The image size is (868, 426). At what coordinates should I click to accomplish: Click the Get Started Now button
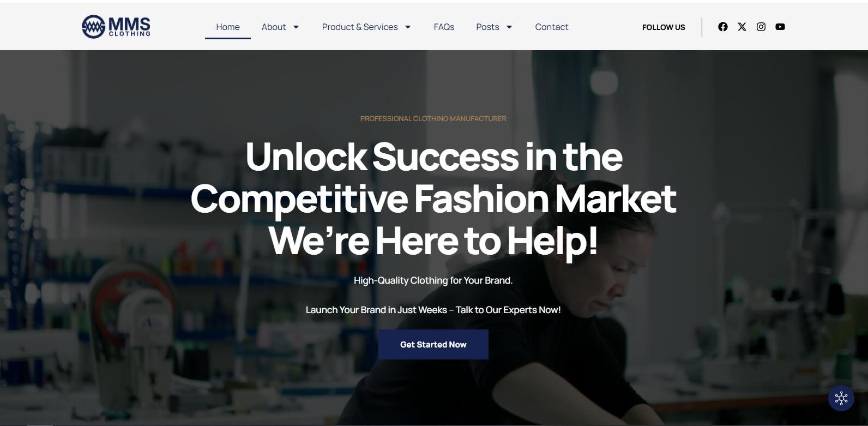[x=433, y=344]
